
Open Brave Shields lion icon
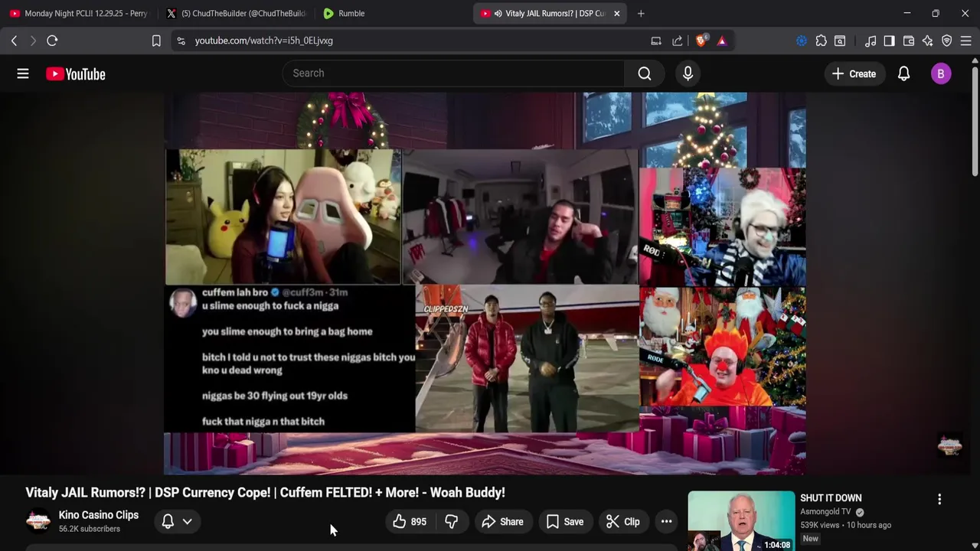701,41
